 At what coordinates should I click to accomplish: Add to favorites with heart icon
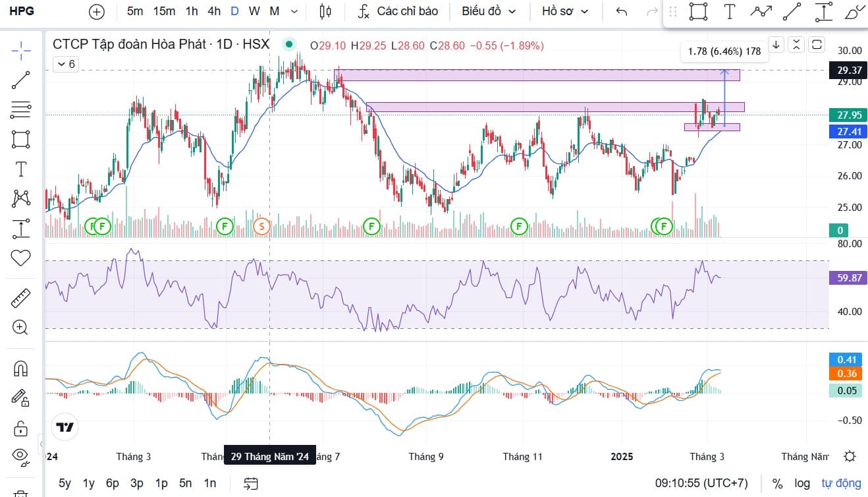coord(21,258)
